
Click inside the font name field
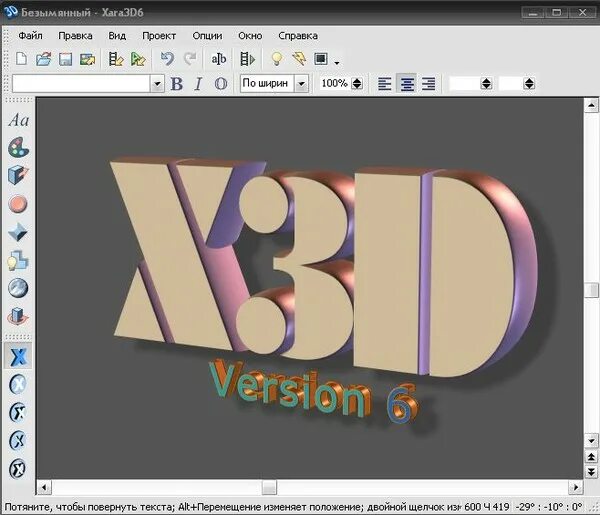(x=81, y=84)
